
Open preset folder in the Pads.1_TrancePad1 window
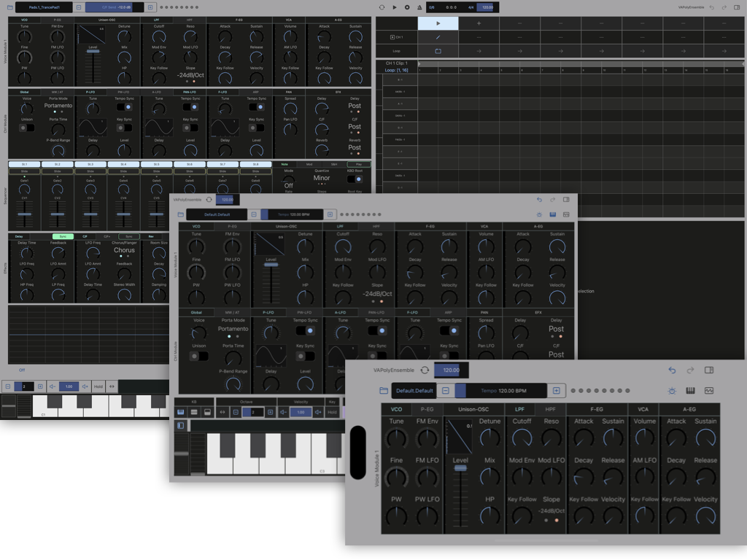tap(9, 7)
